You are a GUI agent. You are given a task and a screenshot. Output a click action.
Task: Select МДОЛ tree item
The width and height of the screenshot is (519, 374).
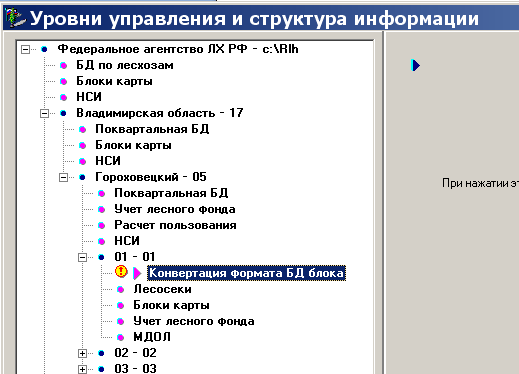(x=152, y=337)
